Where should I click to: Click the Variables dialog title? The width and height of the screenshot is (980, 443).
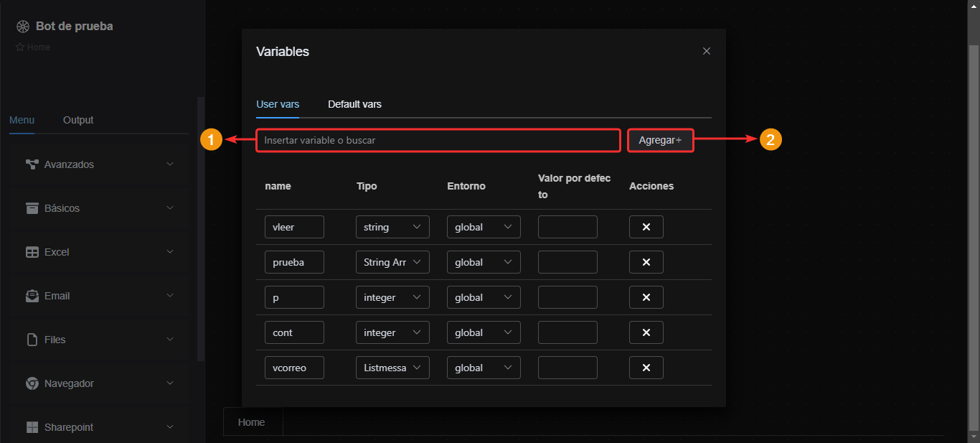[283, 52]
